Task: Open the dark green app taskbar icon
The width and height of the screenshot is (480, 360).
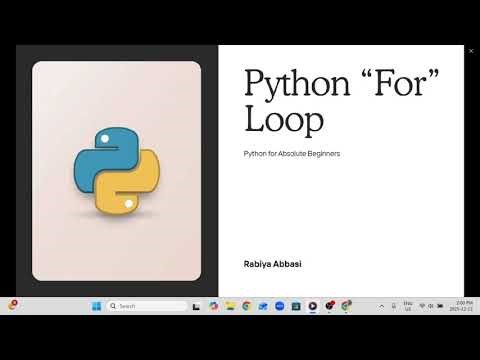Action: (x=296, y=306)
